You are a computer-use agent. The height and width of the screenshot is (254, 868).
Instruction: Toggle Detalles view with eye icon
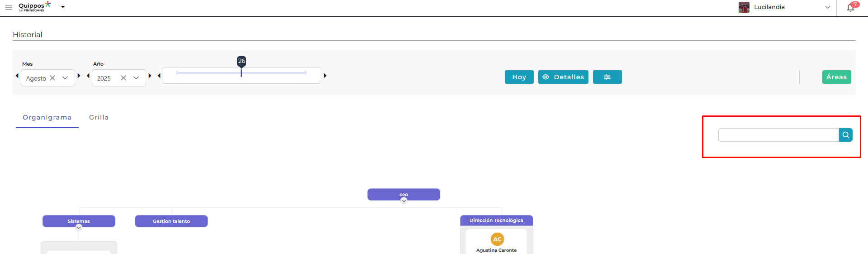(x=563, y=77)
